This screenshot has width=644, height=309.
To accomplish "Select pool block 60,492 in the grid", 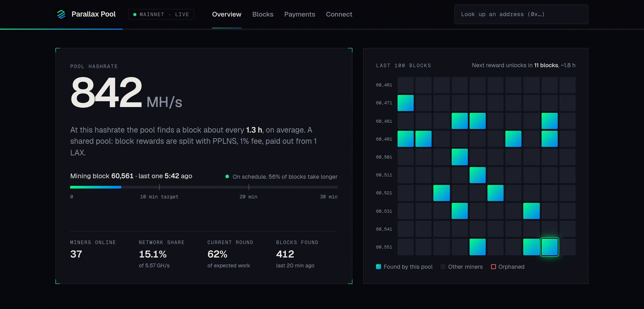I will pos(424,139).
